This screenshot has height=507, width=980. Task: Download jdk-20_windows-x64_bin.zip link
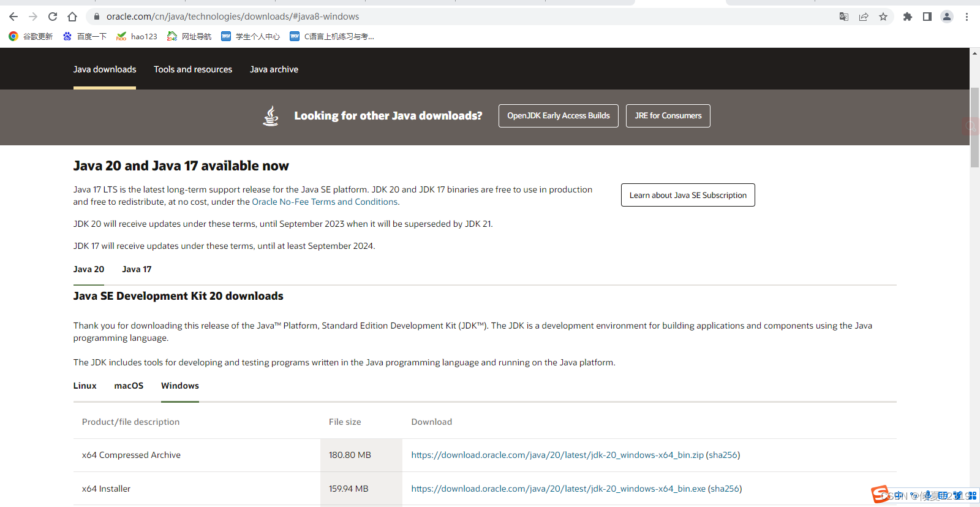(x=557, y=455)
